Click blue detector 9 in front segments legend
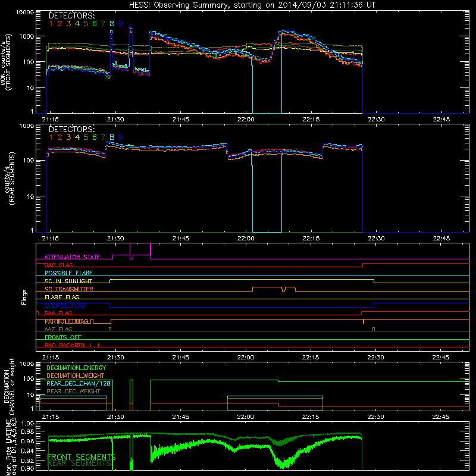 coord(121,23)
